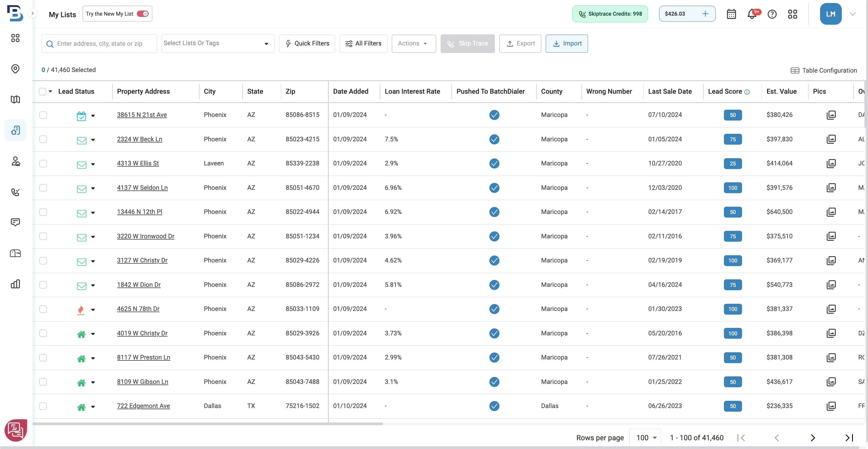Image resolution: width=868 pixels, height=449 pixels.
Task: Open All Filters
Action: pyautogui.click(x=363, y=43)
